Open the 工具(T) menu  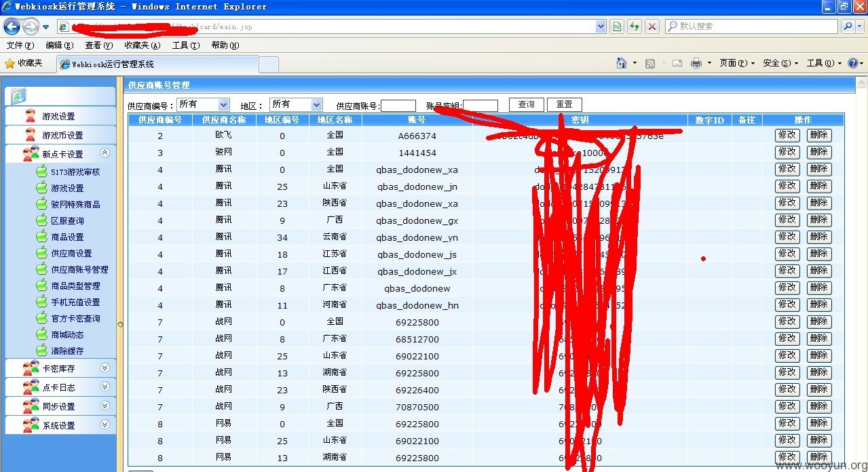(185, 45)
